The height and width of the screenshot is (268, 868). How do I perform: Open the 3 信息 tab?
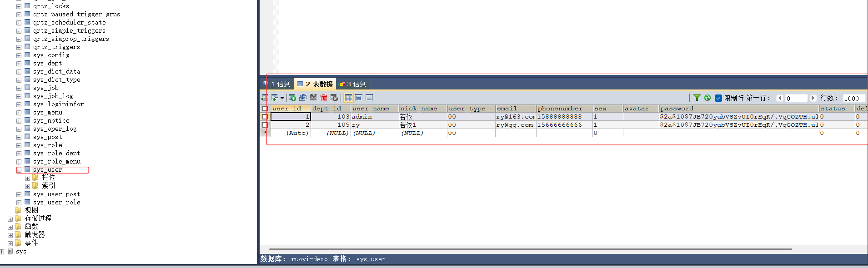click(353, 84)
